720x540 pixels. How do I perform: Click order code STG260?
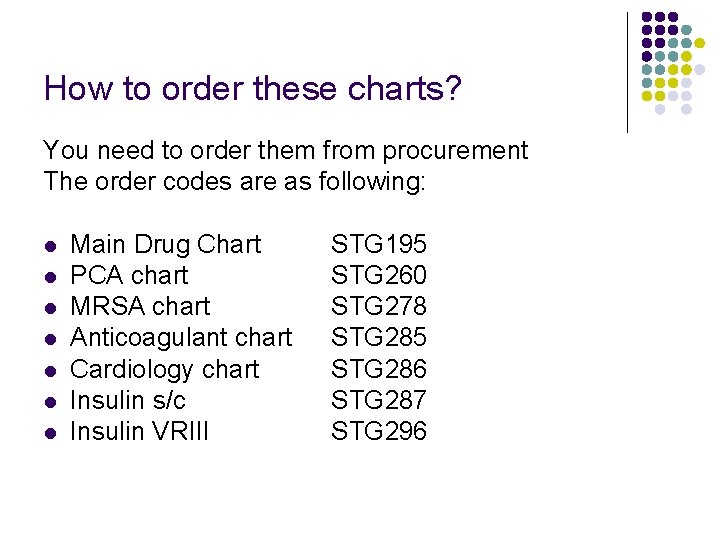(x=379, y=275)
